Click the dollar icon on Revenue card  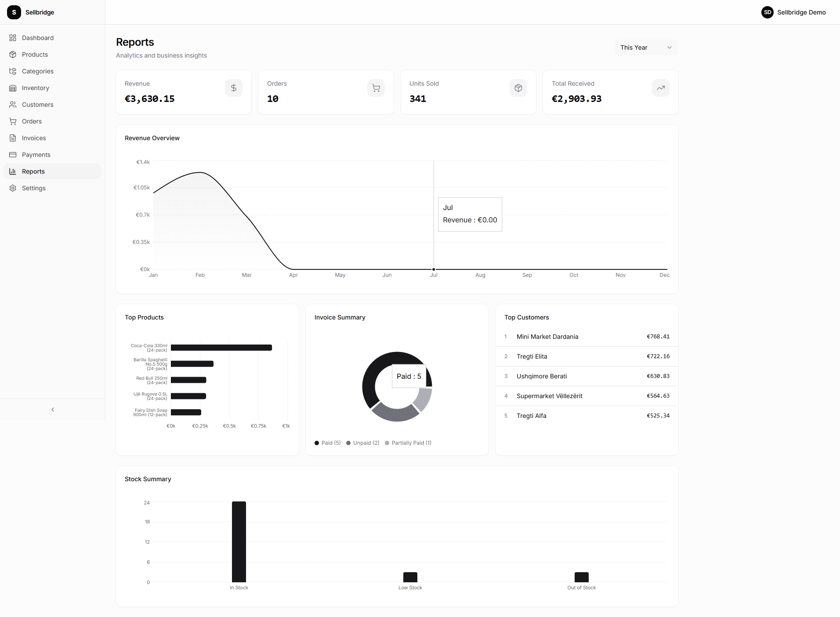coord(233,88)
